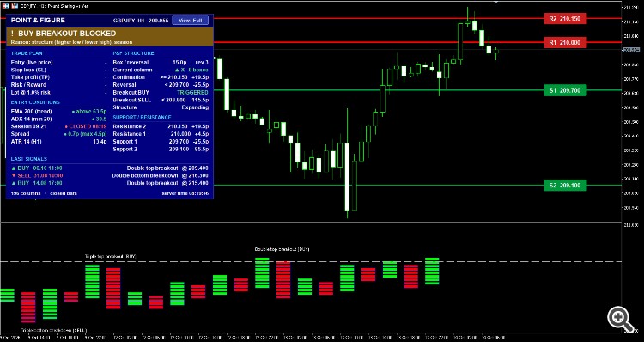
Task: Click the P&F STRUCTURE heading
Action: [133, 53]
